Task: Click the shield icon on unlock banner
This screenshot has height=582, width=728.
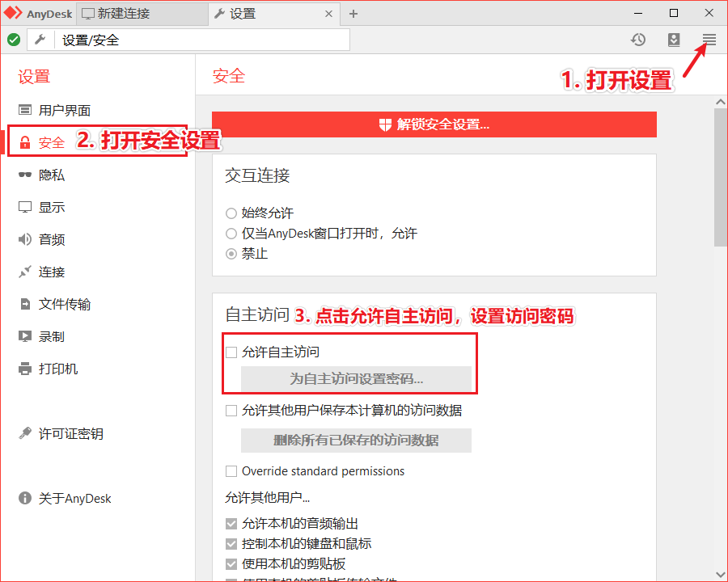Action: coord(385,124)
